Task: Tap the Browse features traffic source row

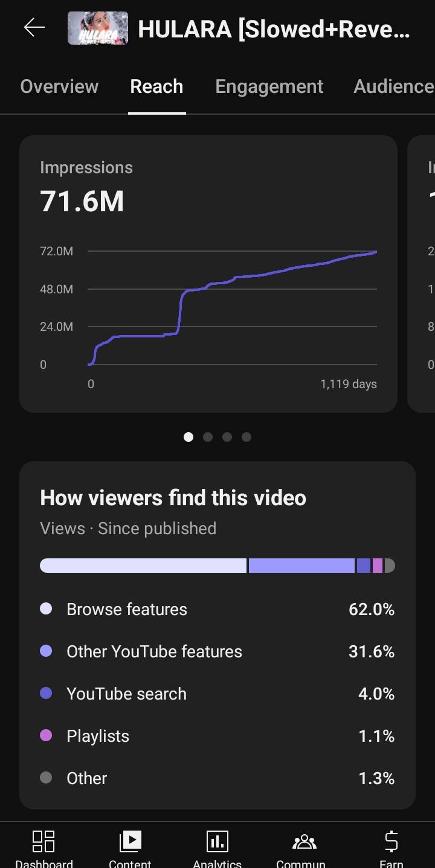Action: tap(217, 610)
